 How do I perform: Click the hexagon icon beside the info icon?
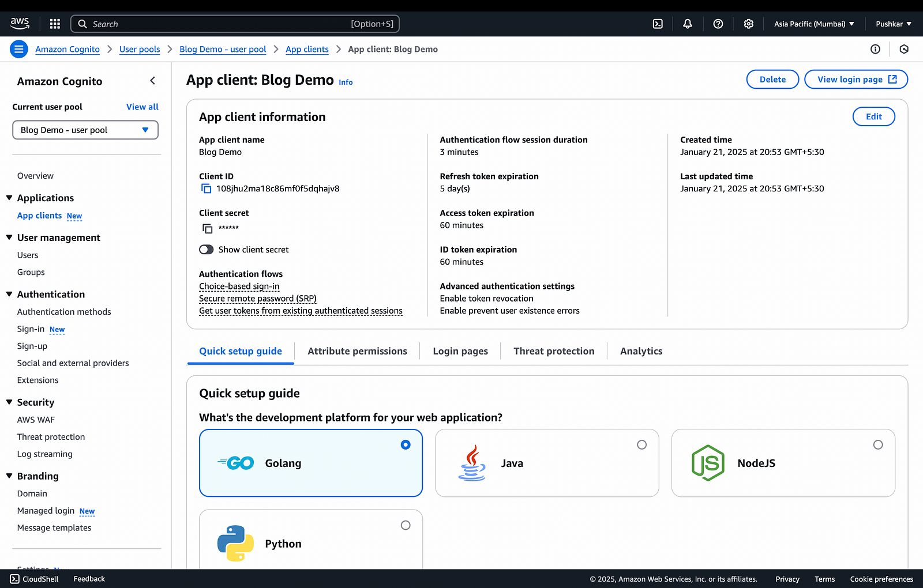(x=904, y=49)
